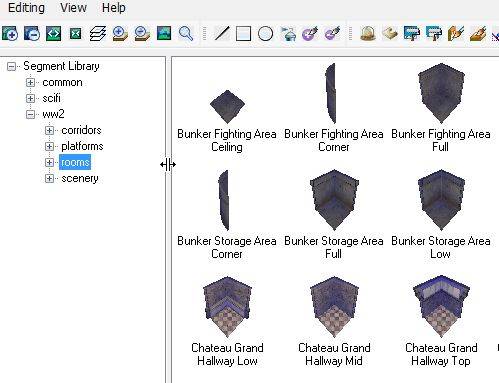
Task: Select the diagonal line drawing tool
Action: (222, 33)
